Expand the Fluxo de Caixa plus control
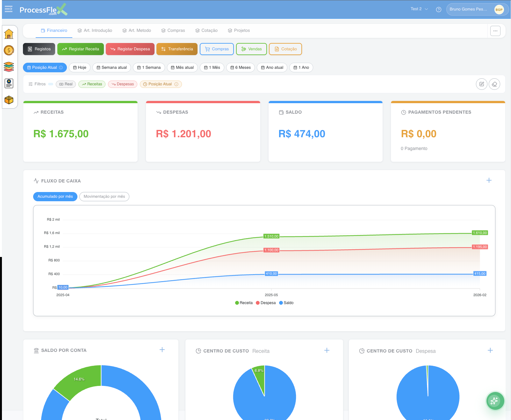Screen dimensions: 511x420 tap(489, 181)
